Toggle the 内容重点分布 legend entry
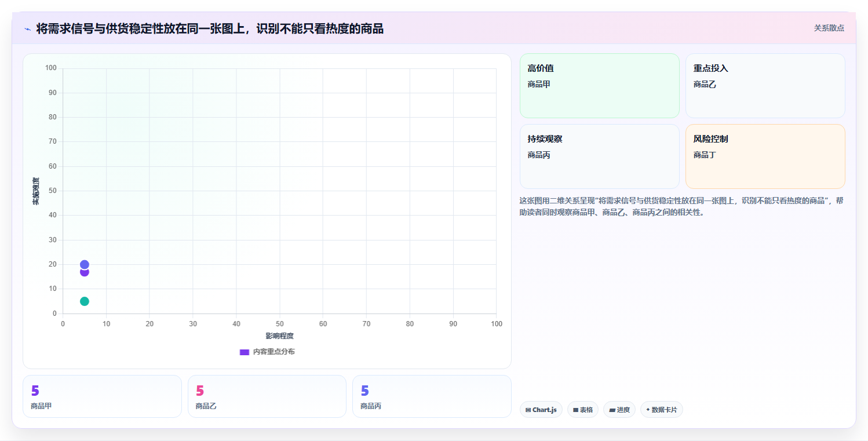Screen dimensions: 868x441 [267, 352]
